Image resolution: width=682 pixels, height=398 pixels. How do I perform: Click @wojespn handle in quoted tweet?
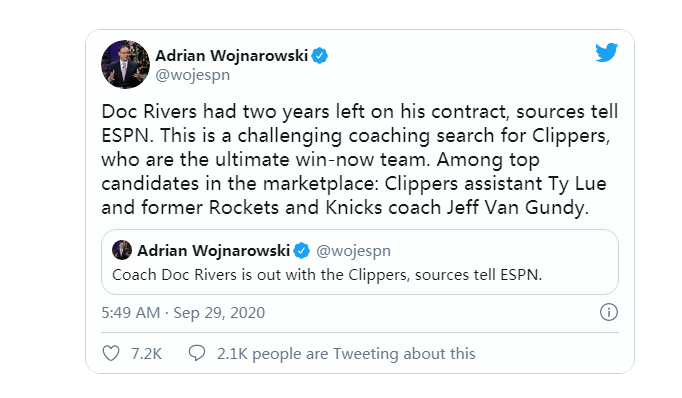tap(353, 251)
